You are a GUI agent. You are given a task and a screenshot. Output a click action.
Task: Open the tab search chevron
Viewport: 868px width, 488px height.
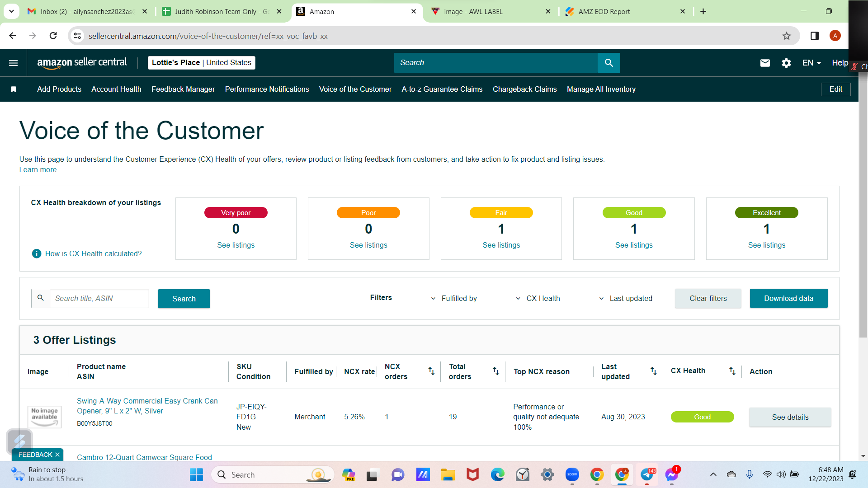pos(11,11)
